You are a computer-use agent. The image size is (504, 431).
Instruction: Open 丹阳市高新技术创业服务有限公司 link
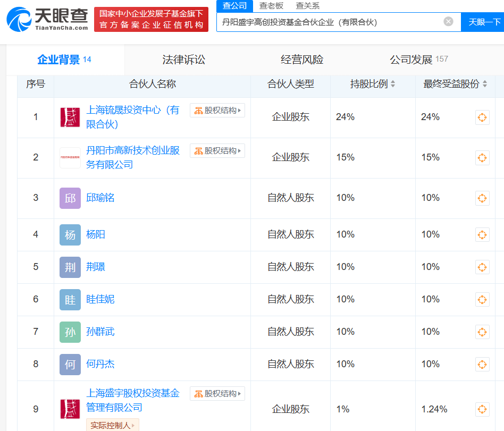(133, 157)
